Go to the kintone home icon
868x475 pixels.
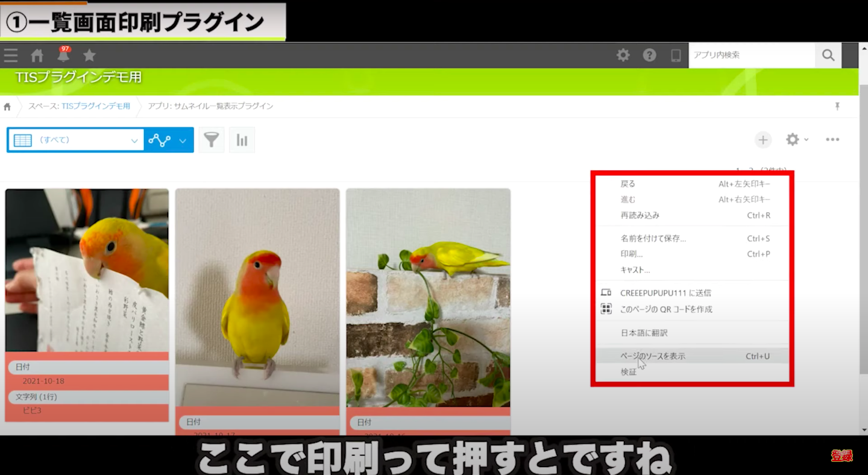37,55
